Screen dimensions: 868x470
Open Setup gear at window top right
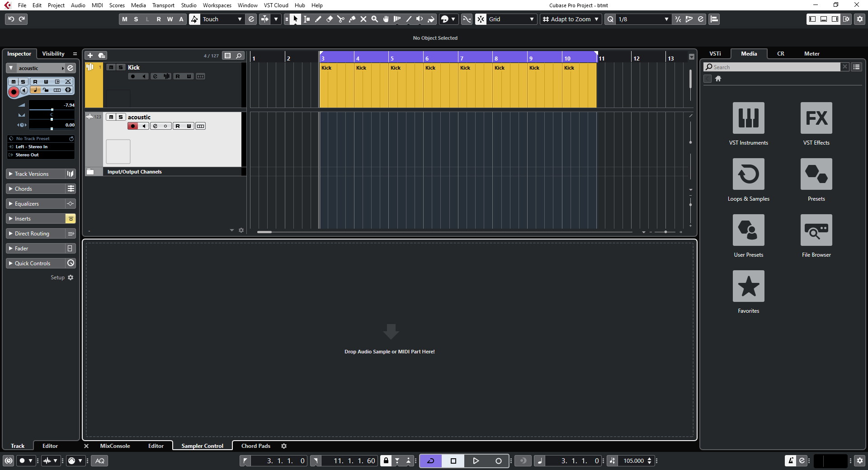(x=860, y=19)
